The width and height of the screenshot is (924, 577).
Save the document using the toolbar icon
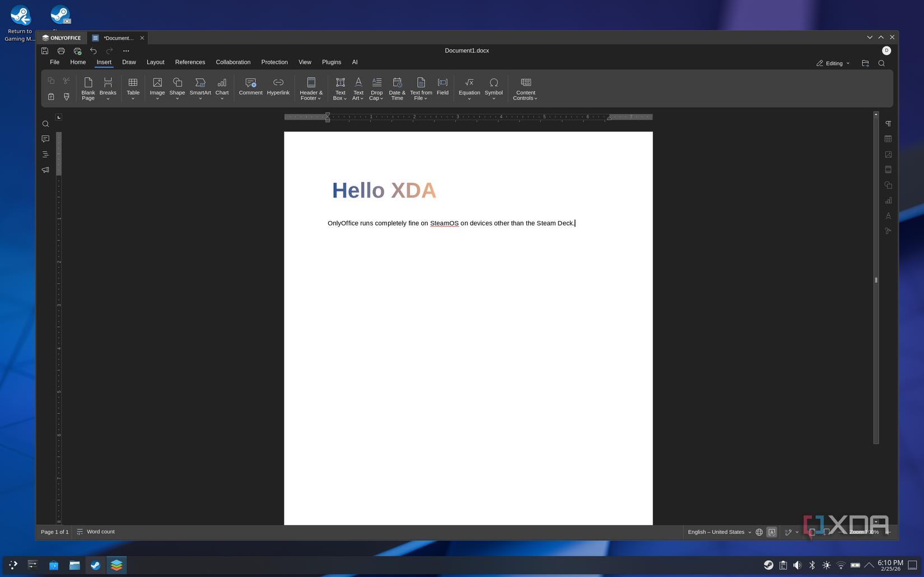tap(45, 51)
